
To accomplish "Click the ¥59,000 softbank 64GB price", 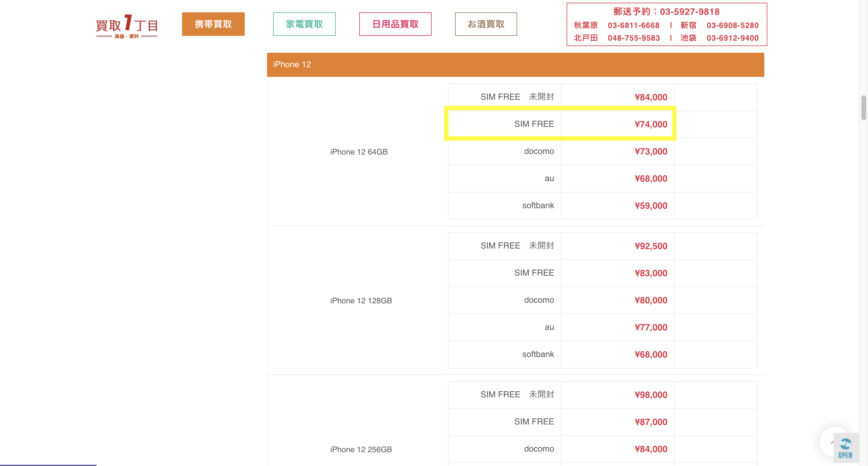I will 651,206.
